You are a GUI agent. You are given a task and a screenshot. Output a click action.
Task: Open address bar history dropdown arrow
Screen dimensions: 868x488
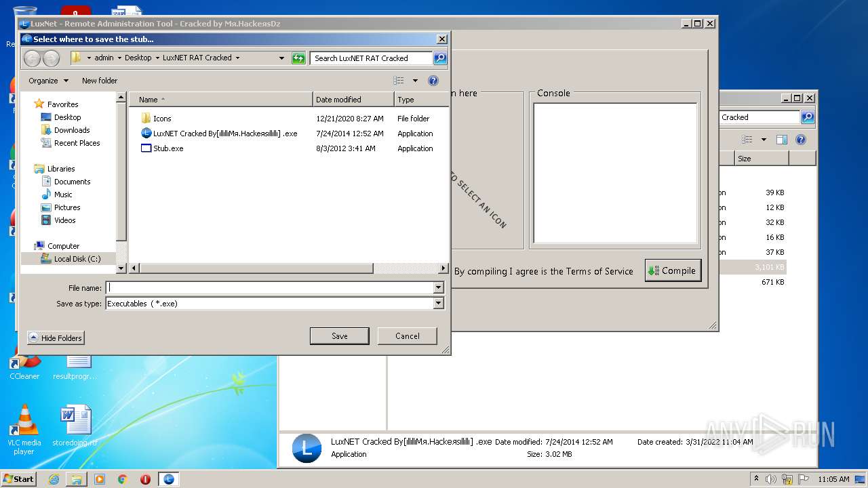(282, 58)
